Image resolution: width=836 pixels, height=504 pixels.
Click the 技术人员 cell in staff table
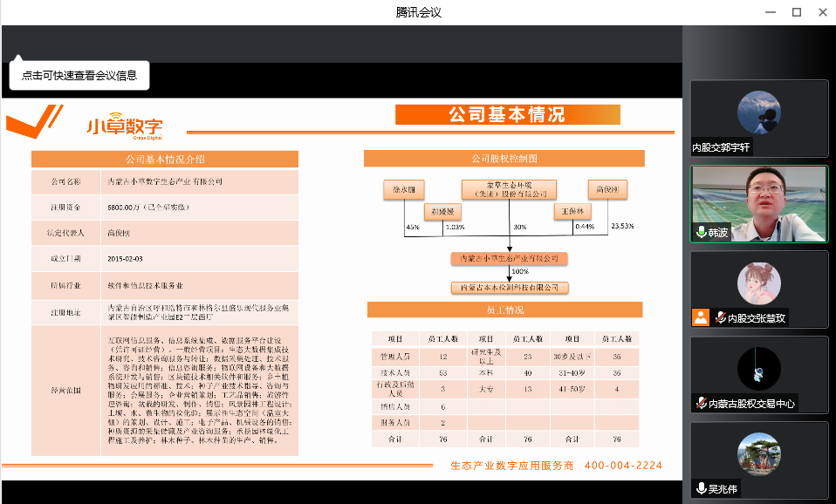coord(395,373)
